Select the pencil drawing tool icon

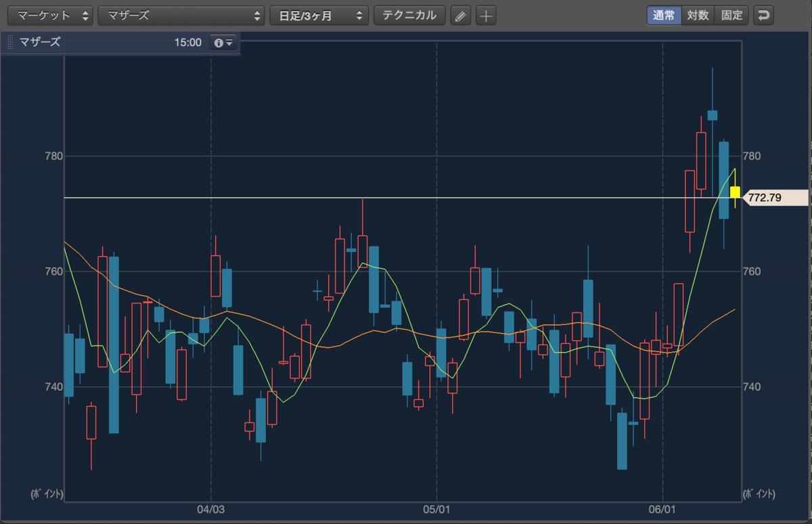tap(461, 16)
